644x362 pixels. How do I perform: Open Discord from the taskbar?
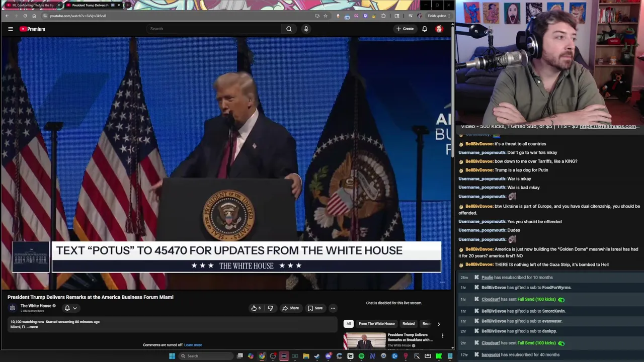[x=329, y=356]
